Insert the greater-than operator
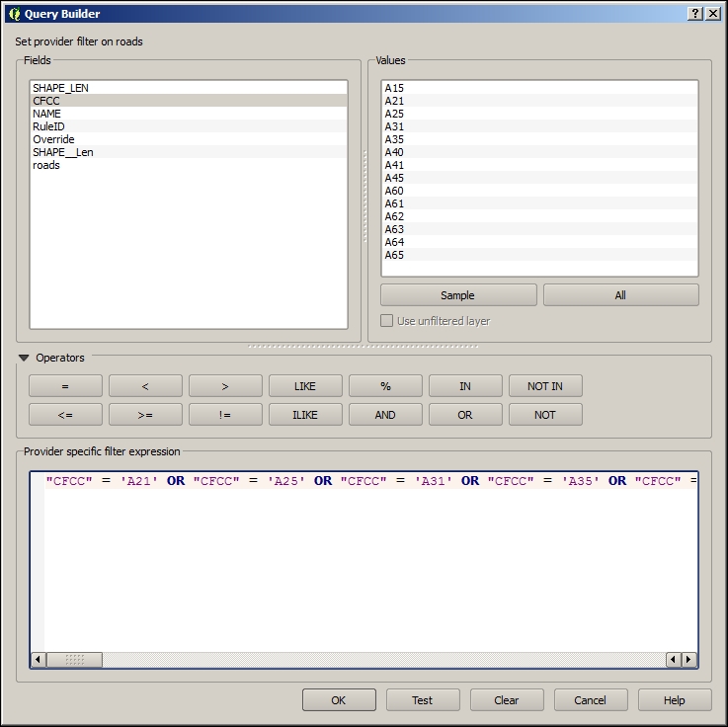Image resolution: width=728 pixels, height=727 pixels. coord(225,386)
